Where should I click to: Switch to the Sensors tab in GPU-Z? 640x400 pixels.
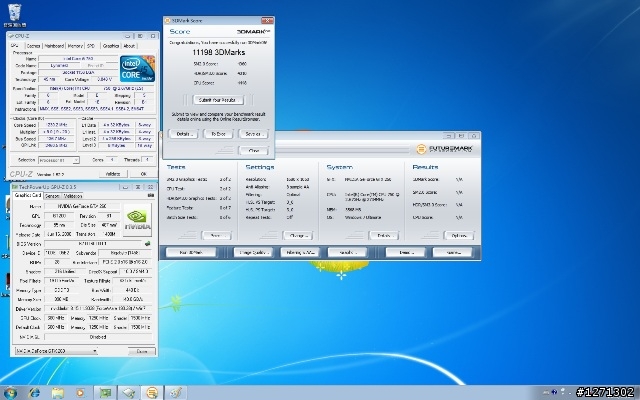pos(52,196)
